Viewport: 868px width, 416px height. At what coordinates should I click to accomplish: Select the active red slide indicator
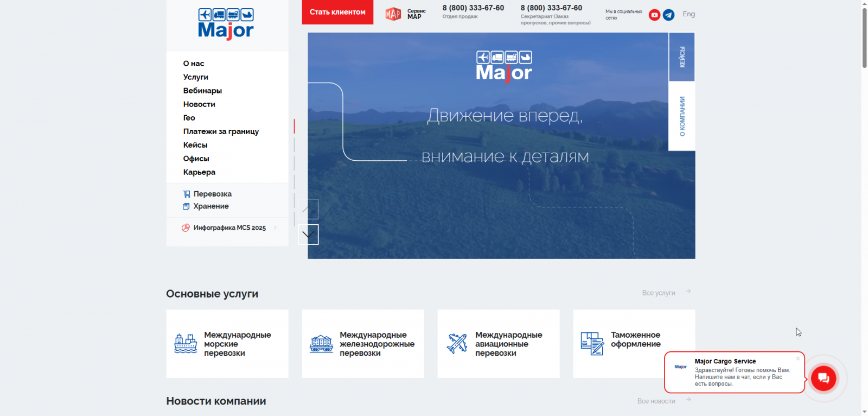click(294, 126)
